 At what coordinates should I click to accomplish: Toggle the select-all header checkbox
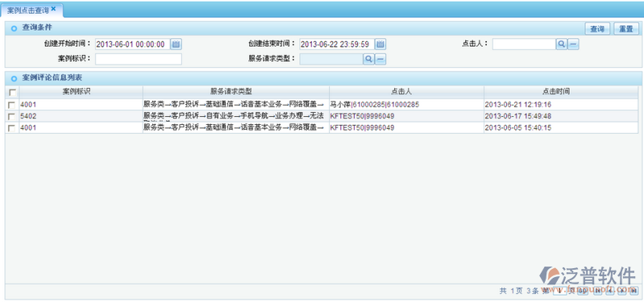point(12,93)
